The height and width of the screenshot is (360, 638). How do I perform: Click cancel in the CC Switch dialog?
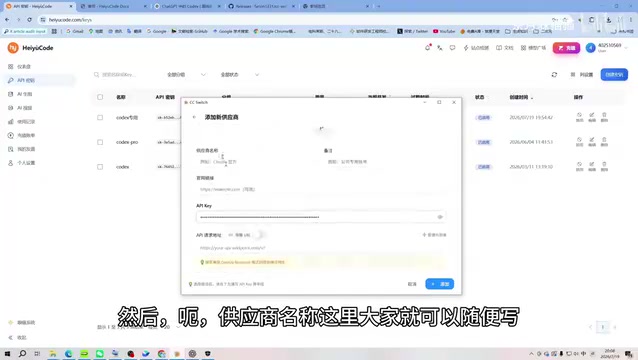(412, 284)
